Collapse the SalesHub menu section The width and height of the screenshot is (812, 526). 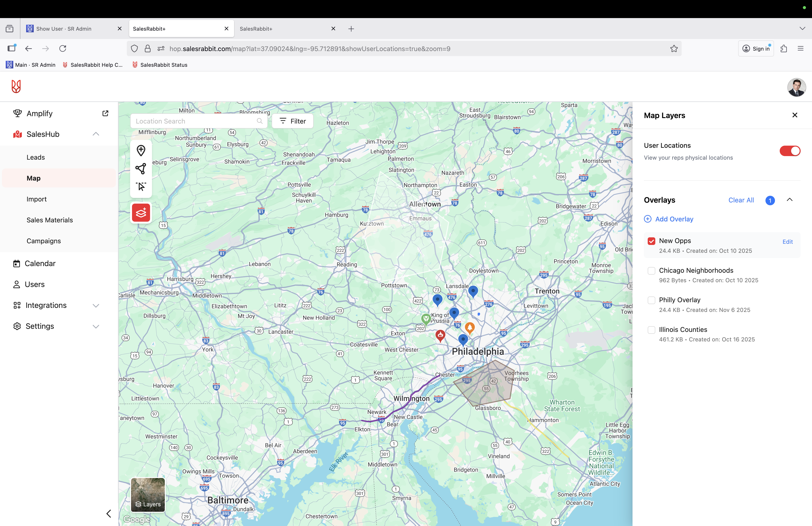96,134
